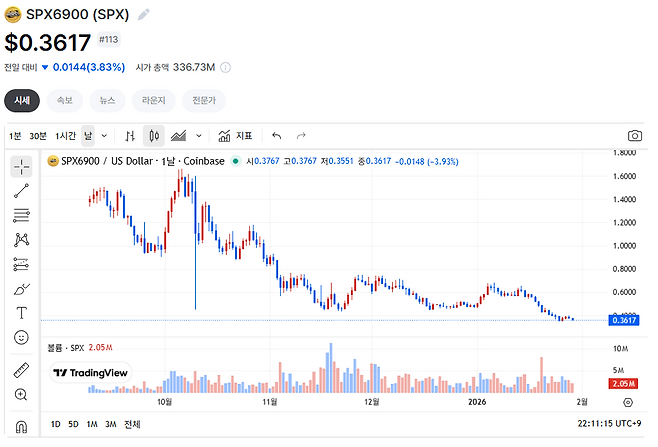Toggle bar chart style

pos(131,135)
